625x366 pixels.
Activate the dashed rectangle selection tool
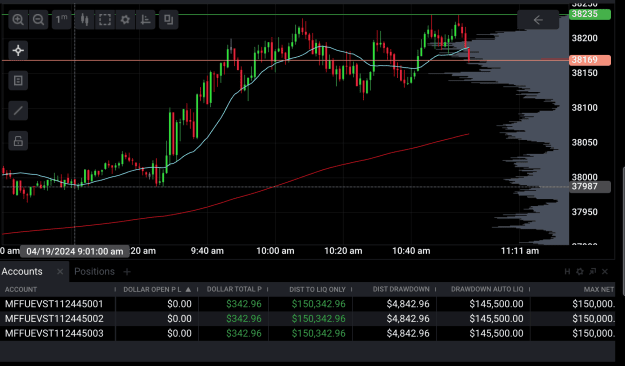click(x=105, y=20)
